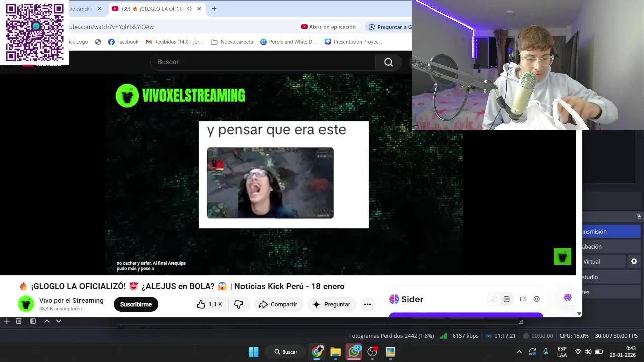644x362 pixels.
Task: Click the Abrir en aplicación button
Action: (x=329, y=27)
